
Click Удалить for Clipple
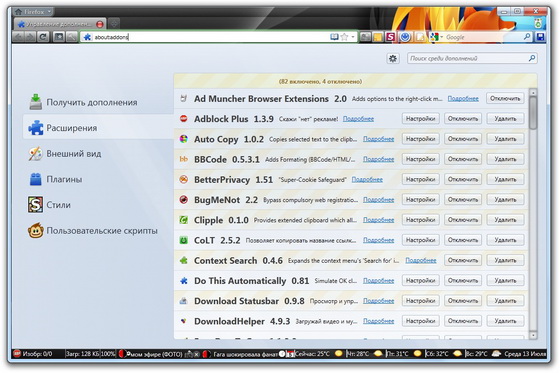point(505,220)
